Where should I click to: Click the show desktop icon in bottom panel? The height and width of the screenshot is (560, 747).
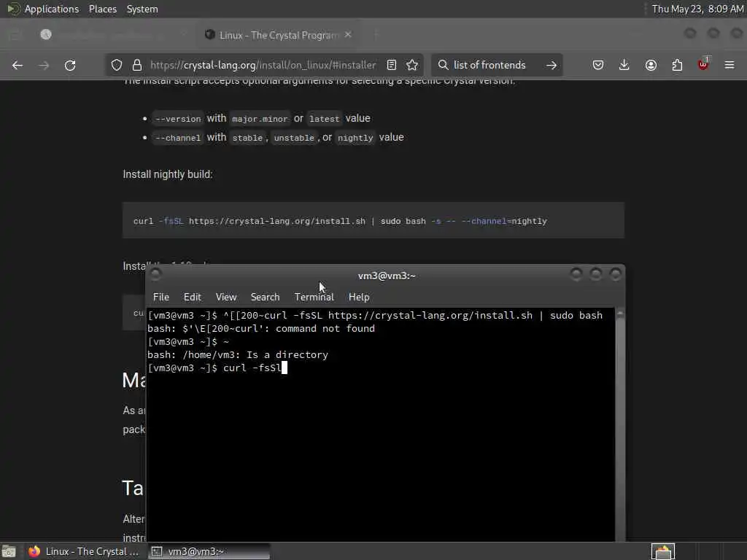coord(9,551)
